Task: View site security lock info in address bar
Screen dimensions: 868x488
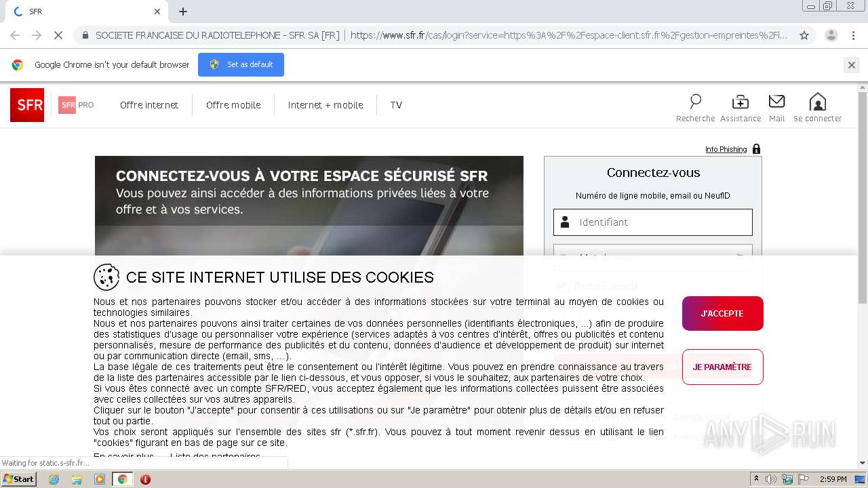Action: 85,35
